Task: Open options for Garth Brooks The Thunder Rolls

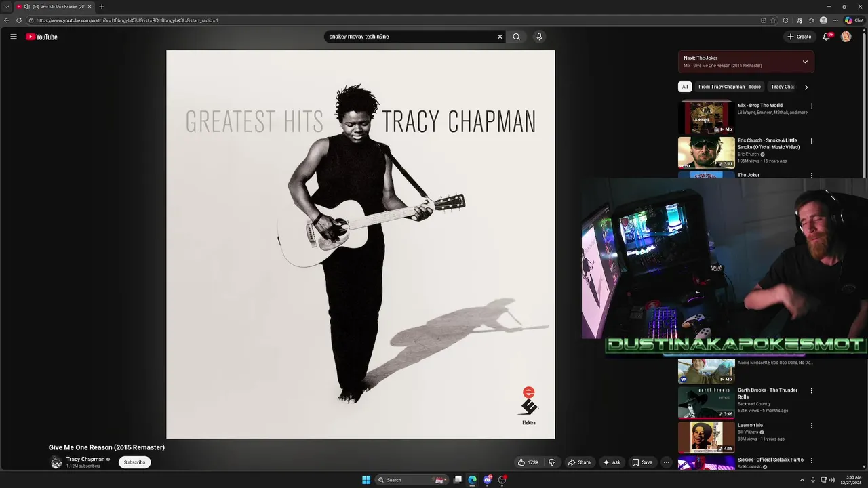Action: (811, 390)
